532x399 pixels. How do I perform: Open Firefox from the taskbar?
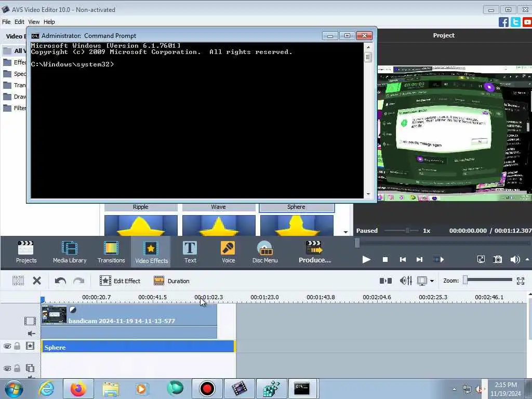click(78, 389)
